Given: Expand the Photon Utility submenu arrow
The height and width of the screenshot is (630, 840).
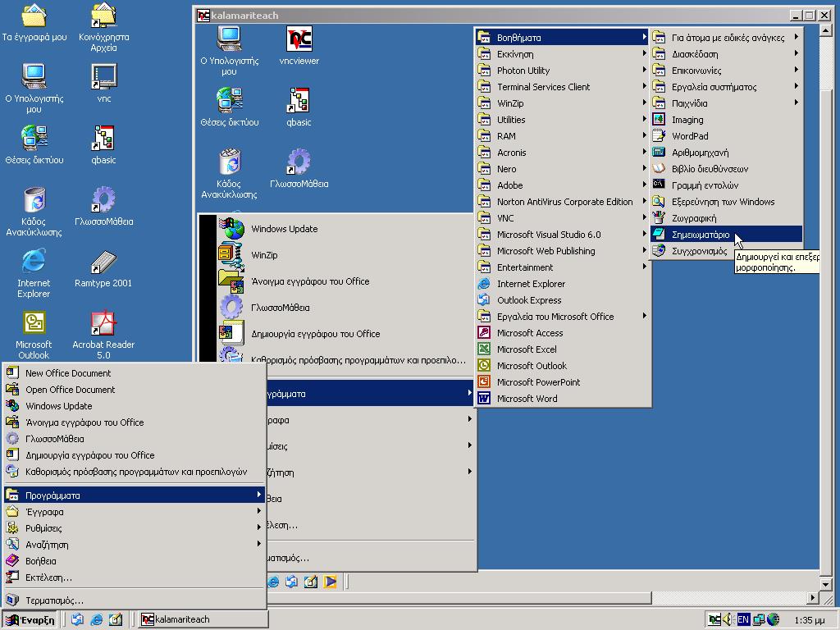Looking at the screenshot, I should 644,70.
